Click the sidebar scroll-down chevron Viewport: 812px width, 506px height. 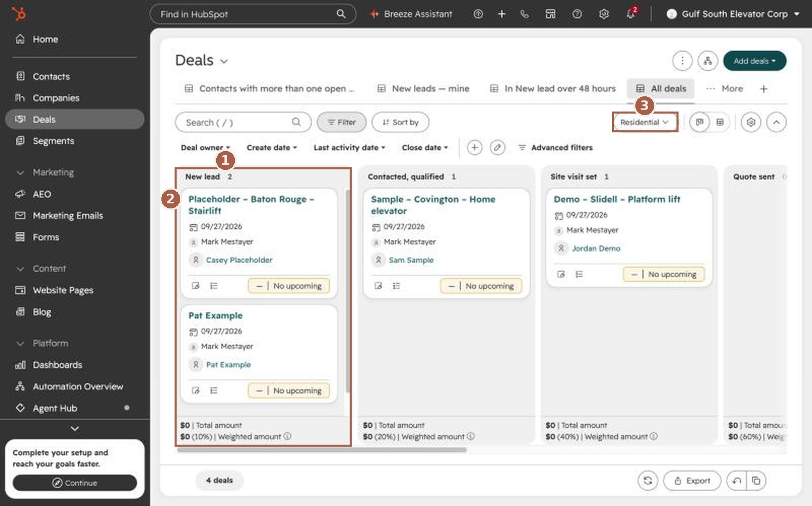pos(75,428)
